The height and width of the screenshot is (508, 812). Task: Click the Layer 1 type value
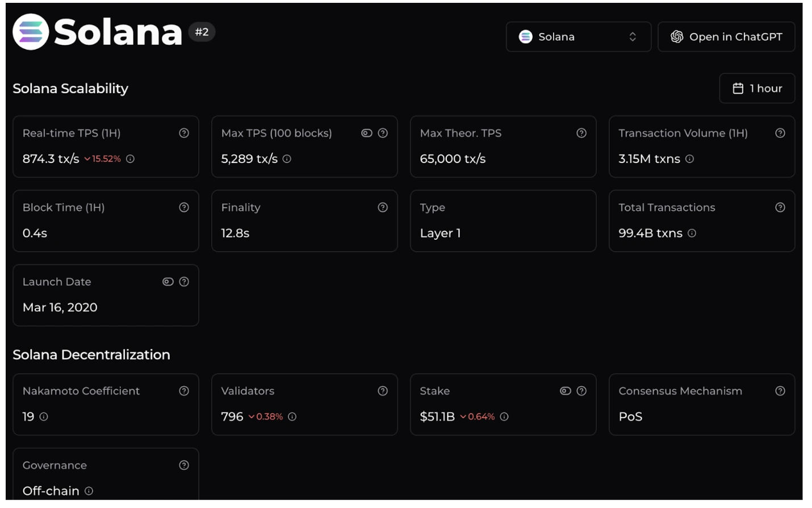click(x=440, y=234)
